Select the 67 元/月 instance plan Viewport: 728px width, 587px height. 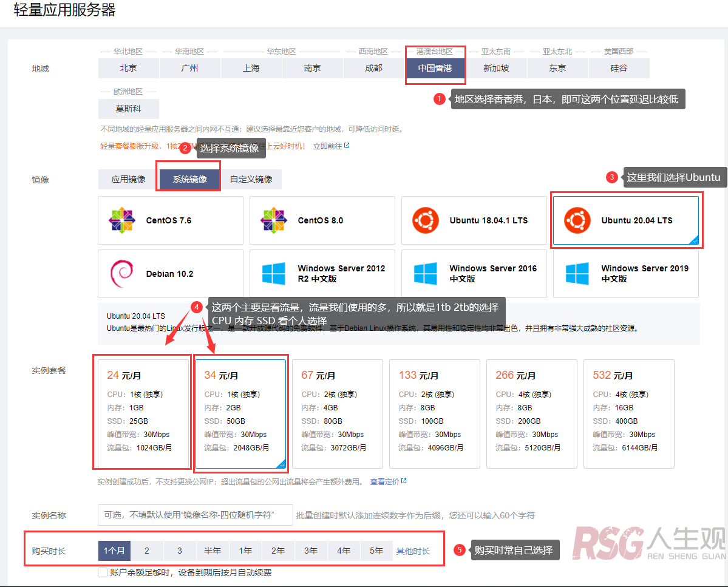click(338, 414)
